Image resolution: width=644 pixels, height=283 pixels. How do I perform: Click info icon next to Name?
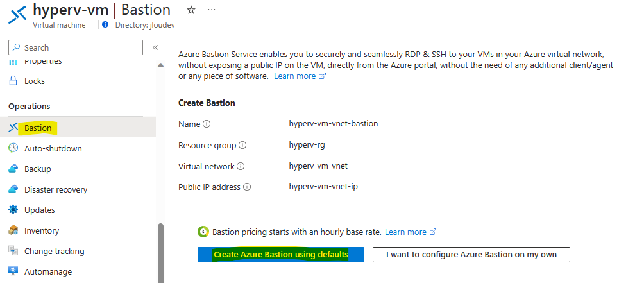(x=207, y=124)
